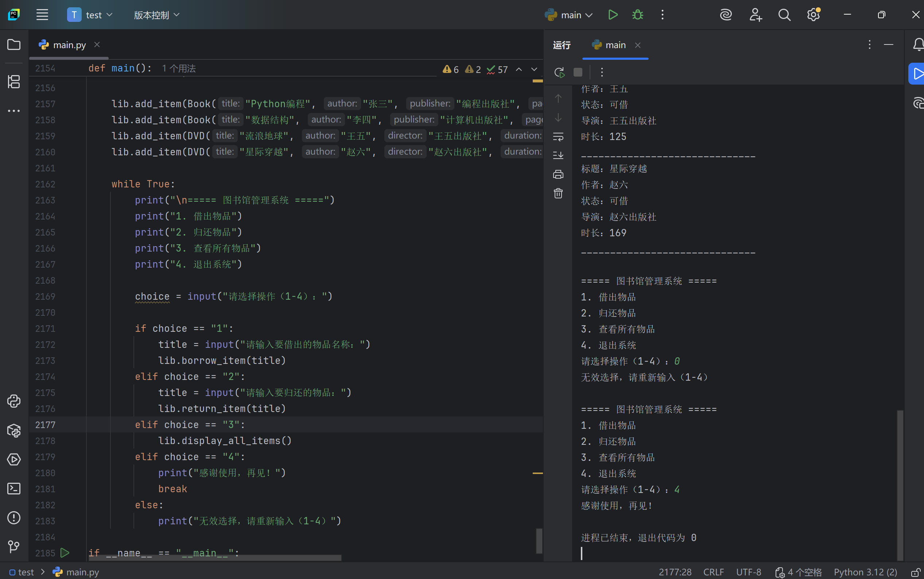
Task: Click the 'break' statement at line 2181
Action: (x=173, y=489)
